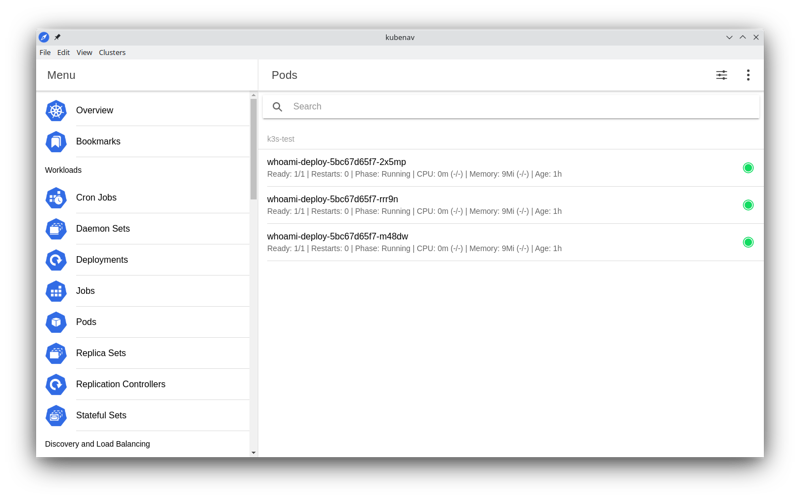Click green status dot for pod m48dw
The width and height of the screenshot is (800, 500).
(748, 242)
